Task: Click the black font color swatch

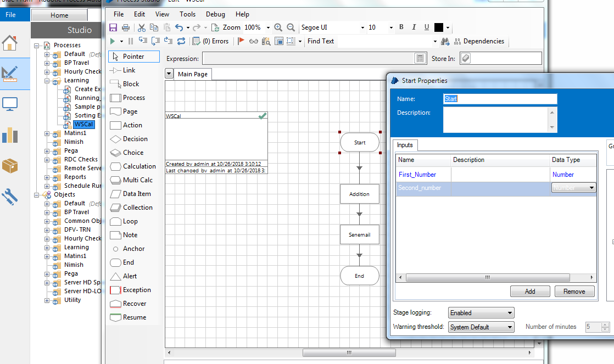Action: tap(439, 27)
